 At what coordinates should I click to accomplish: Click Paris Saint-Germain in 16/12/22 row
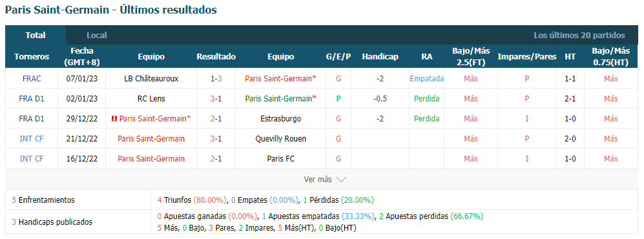pos(151,158)
